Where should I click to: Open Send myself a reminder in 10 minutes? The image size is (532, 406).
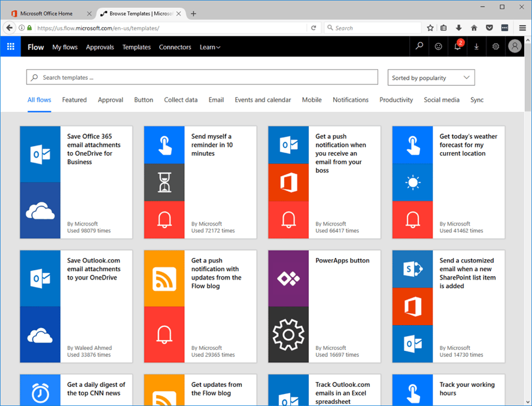(x=212, y=144)
